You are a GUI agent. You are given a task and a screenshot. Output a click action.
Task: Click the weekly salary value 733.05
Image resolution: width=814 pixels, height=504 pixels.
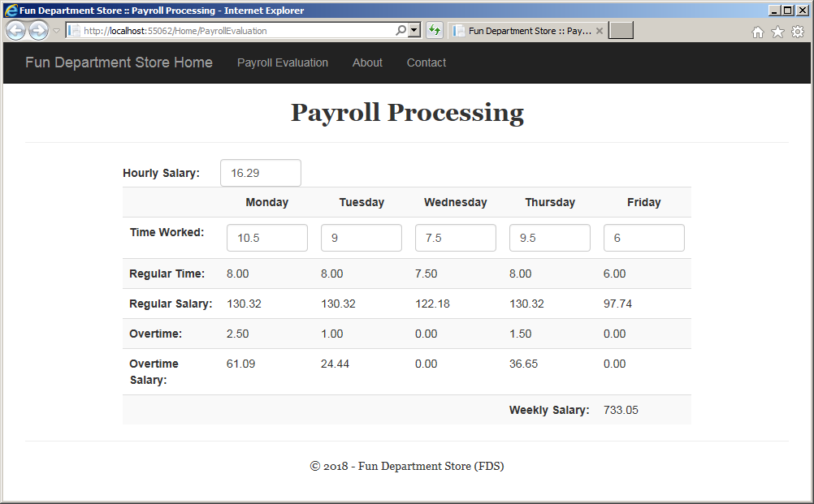(621, 410)
